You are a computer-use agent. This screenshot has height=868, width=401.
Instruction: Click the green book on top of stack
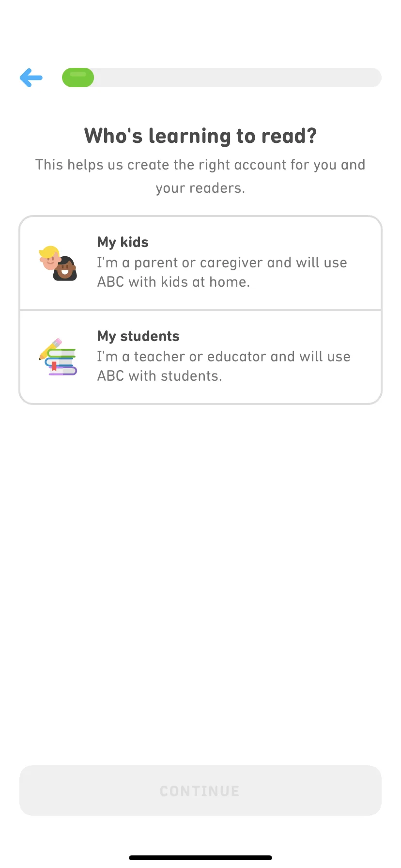[x=62, y=353]
